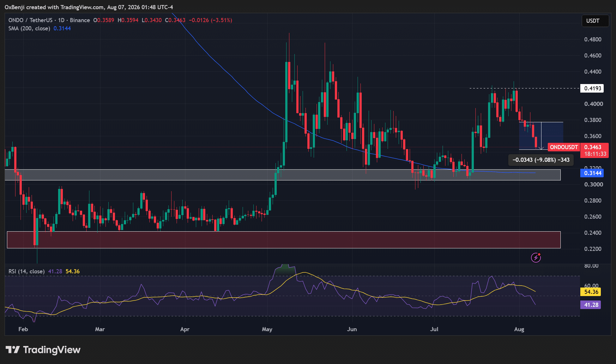Click the purple lightning flash icon

(x=536, y=258)
